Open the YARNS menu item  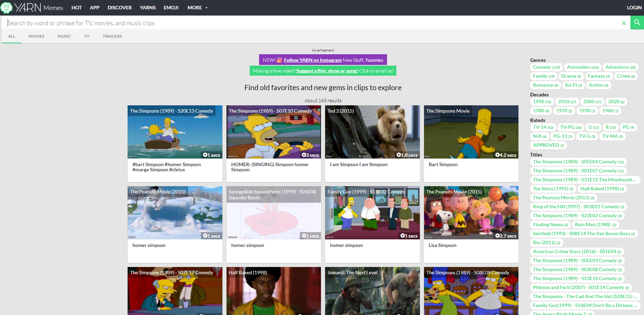tap(148, 8)
